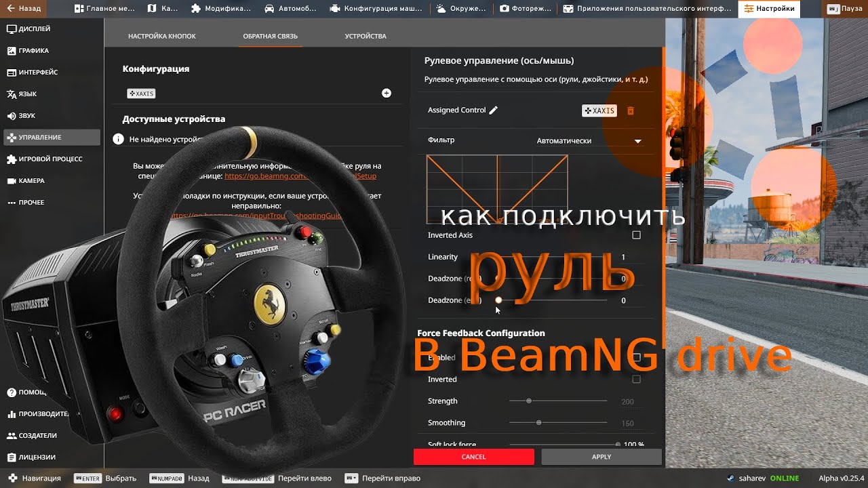
Task: Add configuration with the plus icon
Action: (387, 93)
